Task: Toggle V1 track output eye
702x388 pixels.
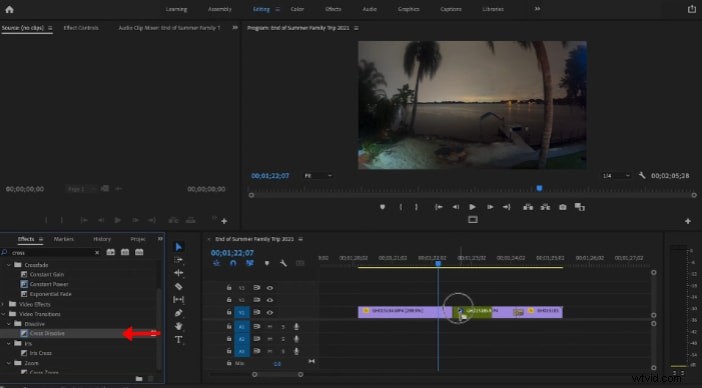Action: click(x=270, y=312)
